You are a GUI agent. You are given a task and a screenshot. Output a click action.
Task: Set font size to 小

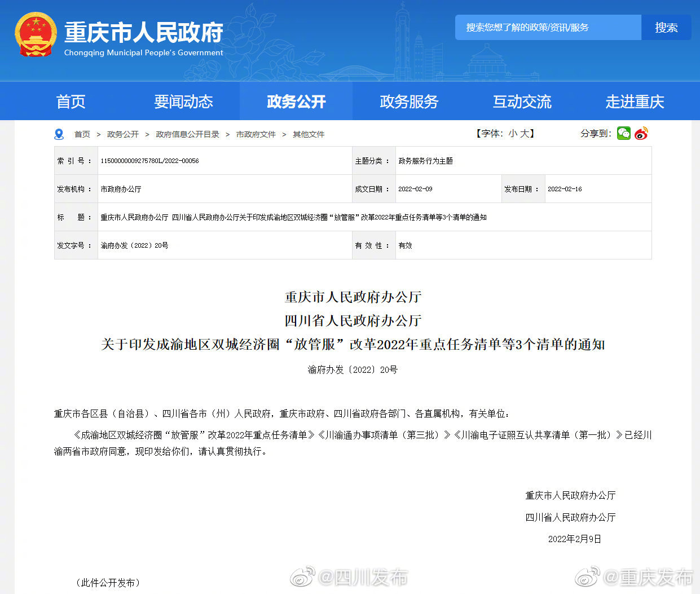pyautogui.click(x=513, y=134)
